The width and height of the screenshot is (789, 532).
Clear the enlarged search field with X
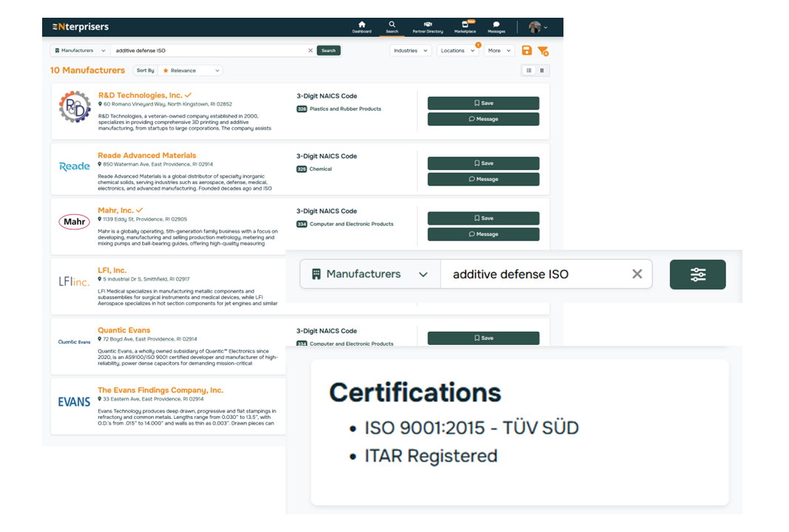tap(637, 274)
